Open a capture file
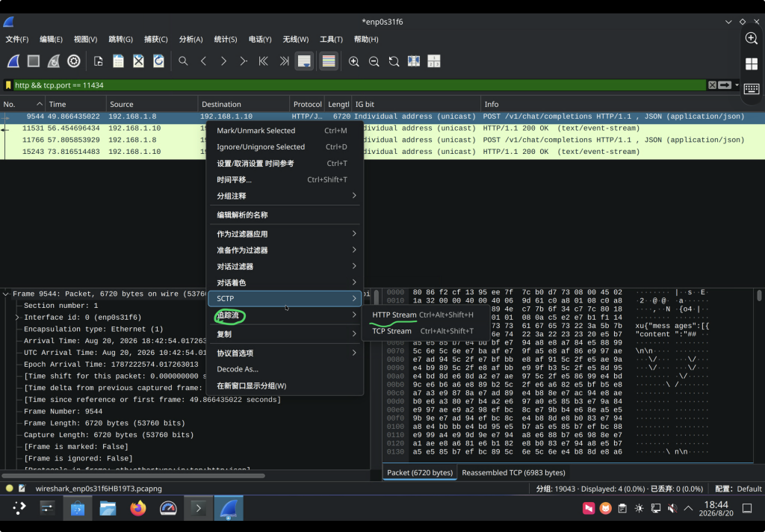765x532 pixels. pos(98,61)
